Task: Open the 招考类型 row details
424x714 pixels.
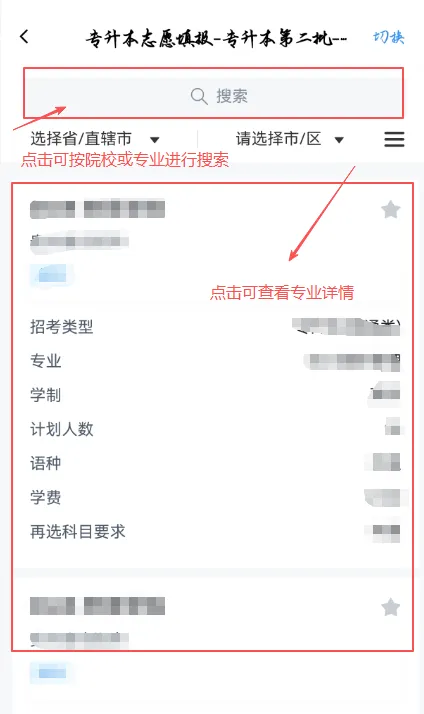Action: pos(215,327)
